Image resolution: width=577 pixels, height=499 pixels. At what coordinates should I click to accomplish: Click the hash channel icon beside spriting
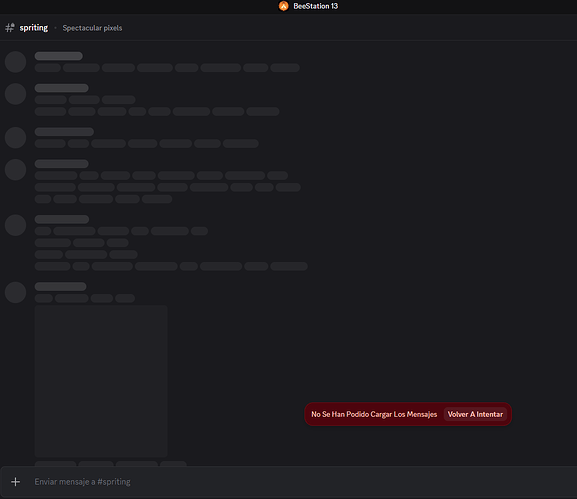(x=10, y=28)
